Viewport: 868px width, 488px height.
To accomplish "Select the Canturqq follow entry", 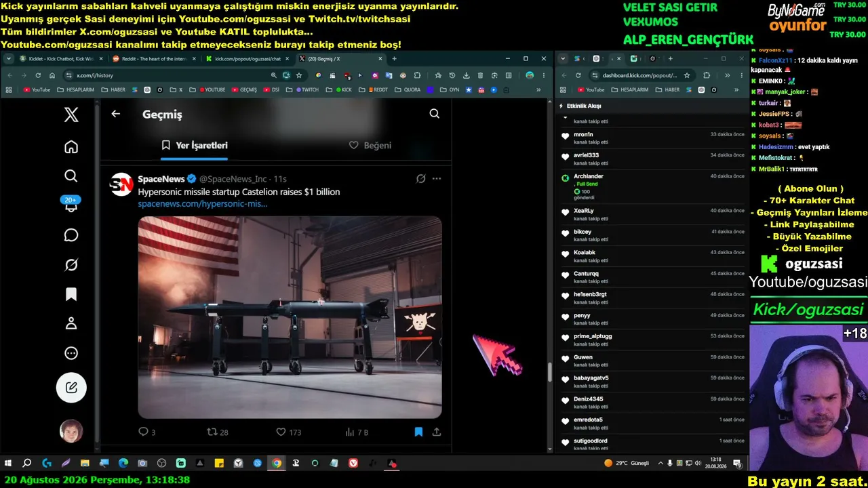I will pyautogui.click(x=654, y=277).
